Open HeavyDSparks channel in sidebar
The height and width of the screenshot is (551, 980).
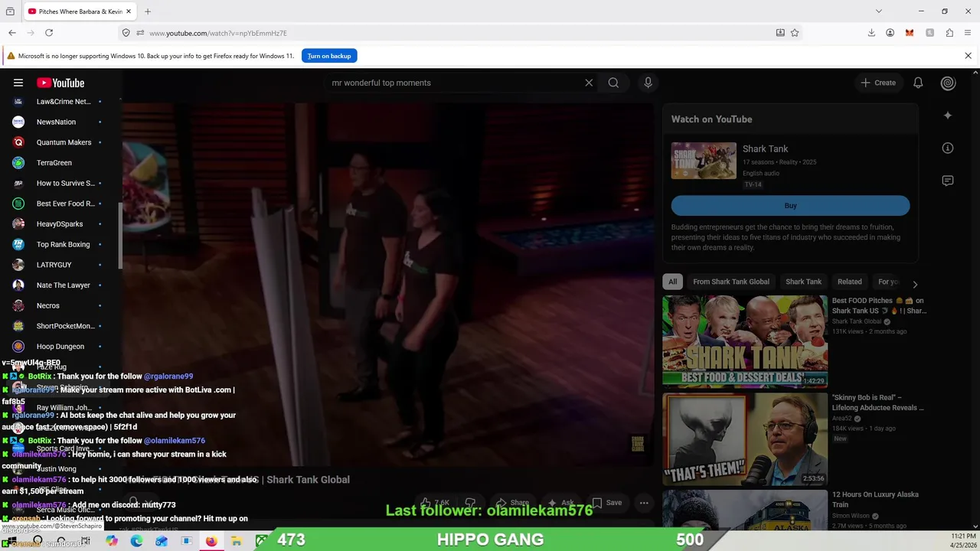coord(59,223)
